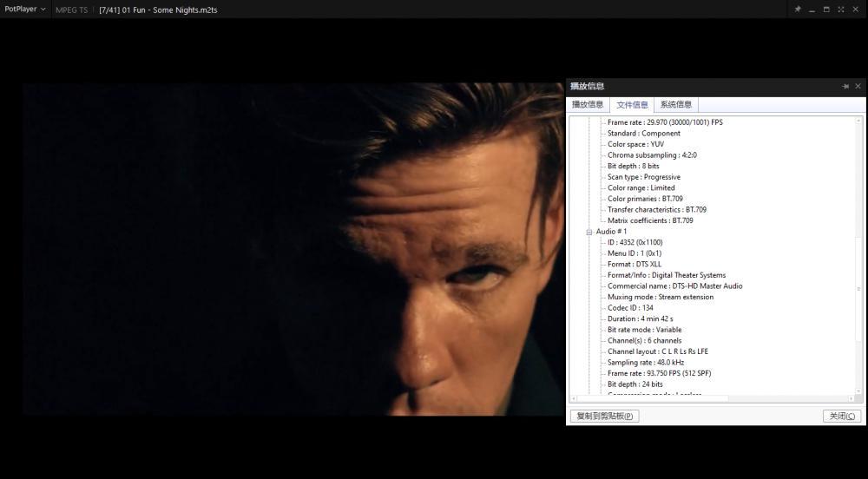Select the 'Standard : Component' row
Image resolution: width=868 pixels, height=479 pixels.
pos(644,134)
